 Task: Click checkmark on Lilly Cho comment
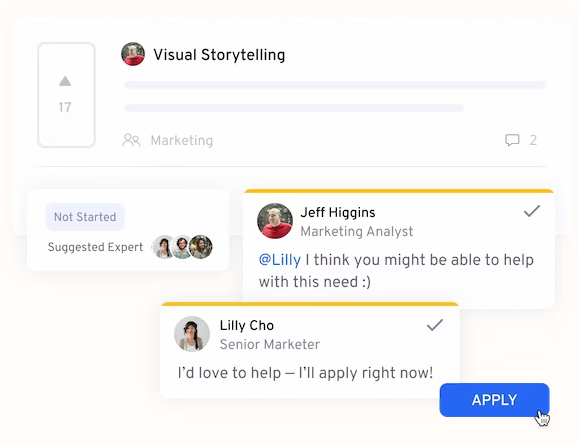[x=435, y=325]
